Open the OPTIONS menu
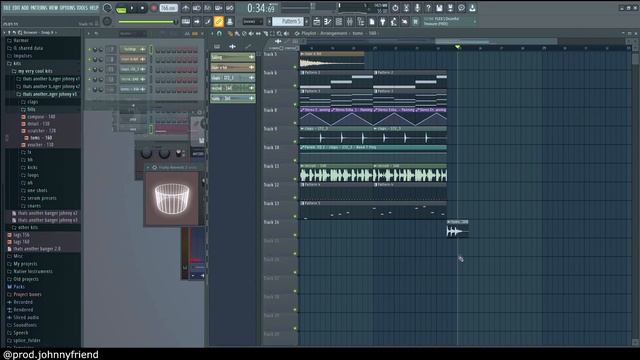This screenshot has width=640, height=360. point(67,8)
